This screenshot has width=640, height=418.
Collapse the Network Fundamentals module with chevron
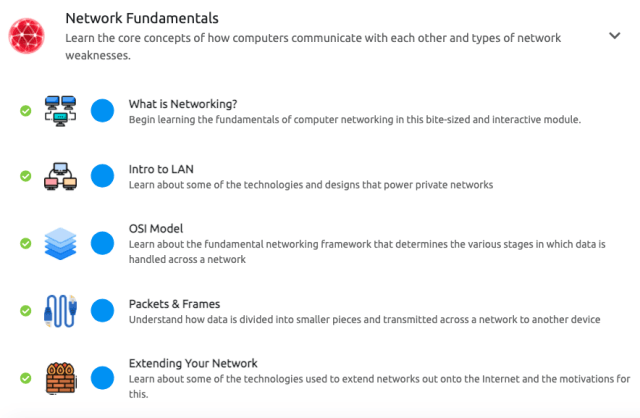[615, 36]
